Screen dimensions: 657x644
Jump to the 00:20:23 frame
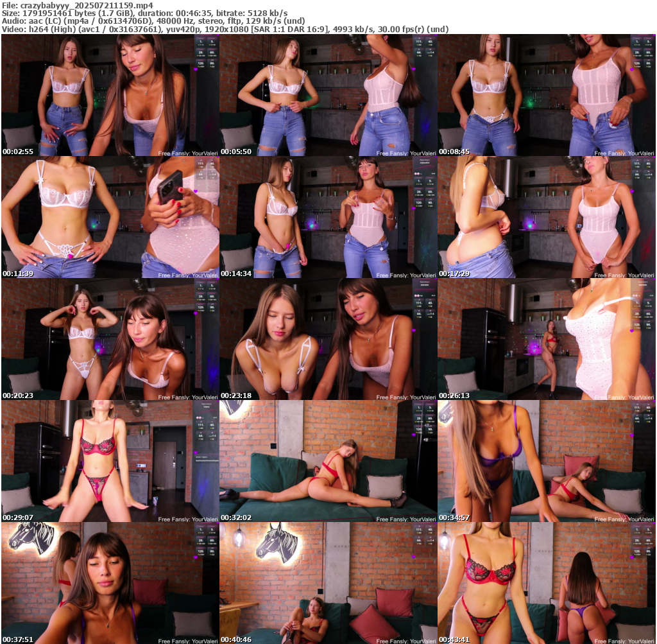(110, 339)
